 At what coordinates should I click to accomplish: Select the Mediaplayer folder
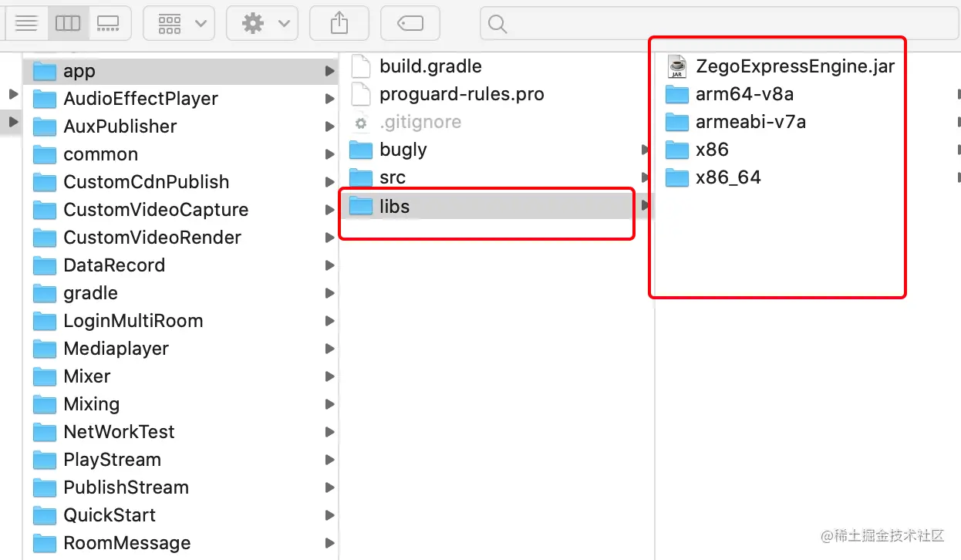(x=181, y=349)
